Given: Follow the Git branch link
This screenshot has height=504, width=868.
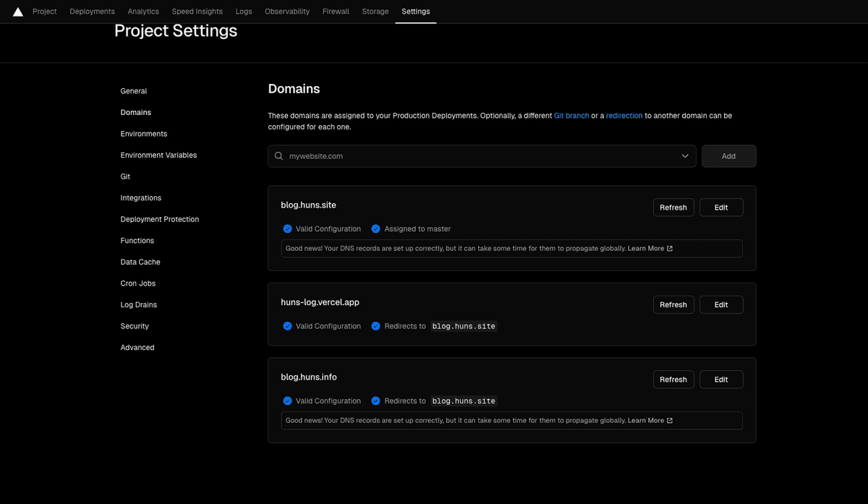Looking at the screenshot, I should point(571,116).
